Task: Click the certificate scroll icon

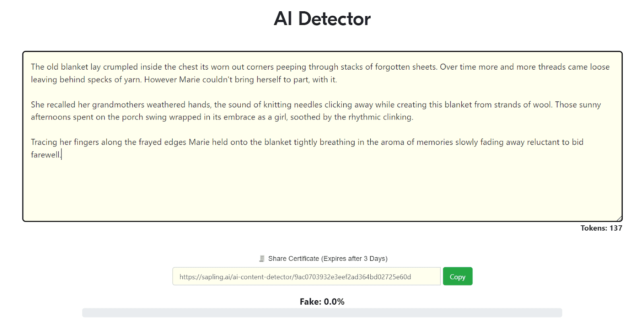Action: tap(262, 258)
